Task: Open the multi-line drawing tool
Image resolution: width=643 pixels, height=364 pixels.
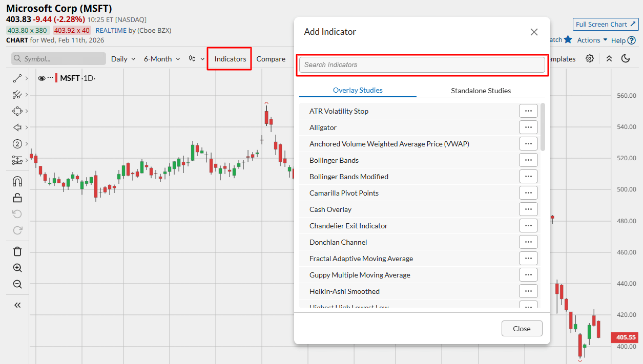Action: [x=17, y=94]
